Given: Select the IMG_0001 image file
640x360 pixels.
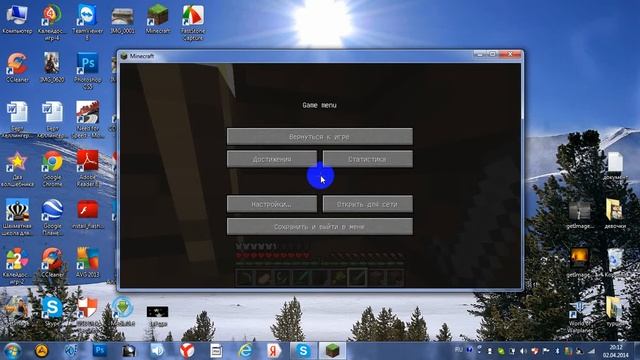Looking at the screenshot, I should click(x=122, y=19).
